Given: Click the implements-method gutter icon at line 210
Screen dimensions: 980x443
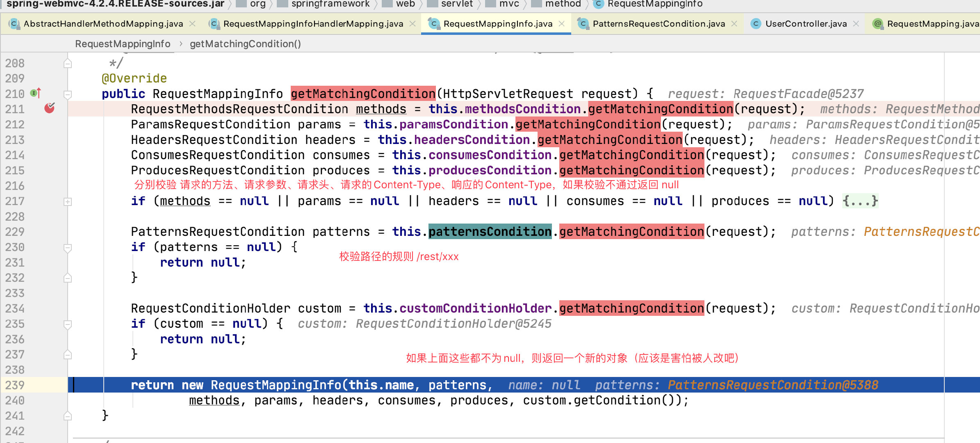Looking at the screenshot, I should point(36,93).
